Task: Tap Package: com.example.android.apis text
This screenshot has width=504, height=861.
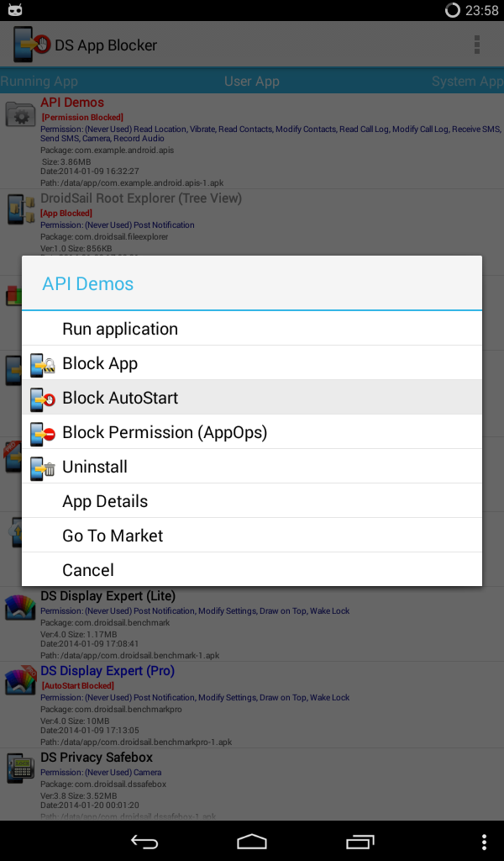Action: click(107, 150)
